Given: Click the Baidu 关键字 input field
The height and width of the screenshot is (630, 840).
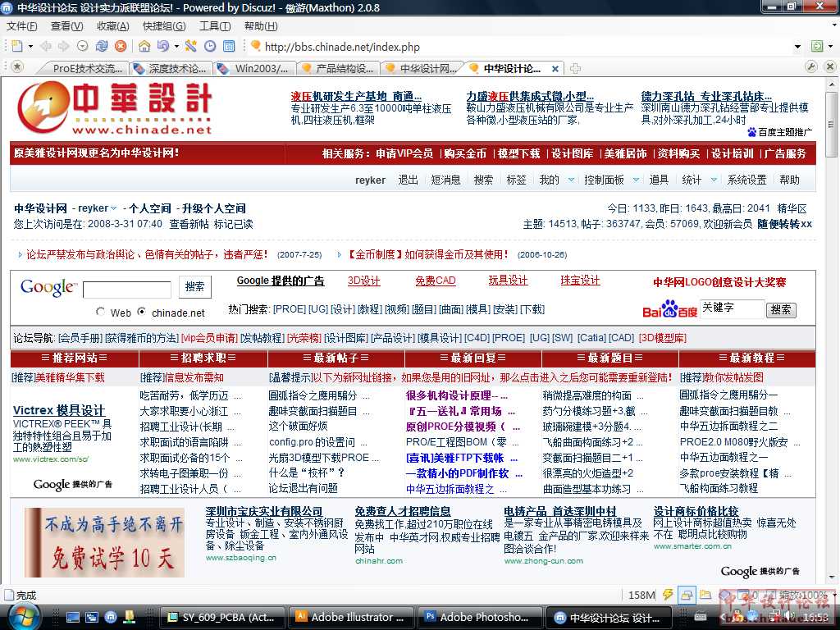Looking at the screenshot, I should [x=732, y=308].
